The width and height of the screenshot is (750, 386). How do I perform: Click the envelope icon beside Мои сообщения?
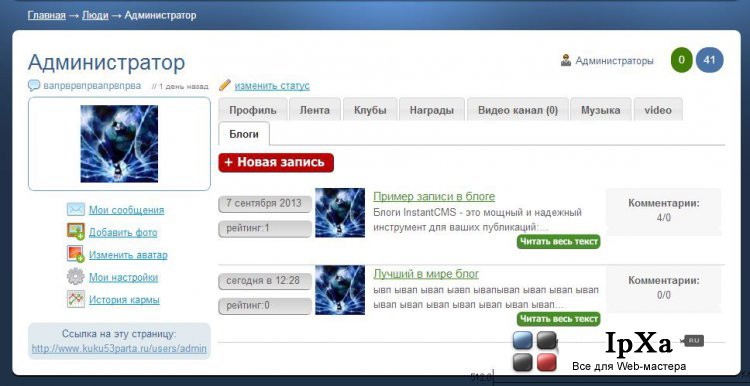click(x=76, y=210)
